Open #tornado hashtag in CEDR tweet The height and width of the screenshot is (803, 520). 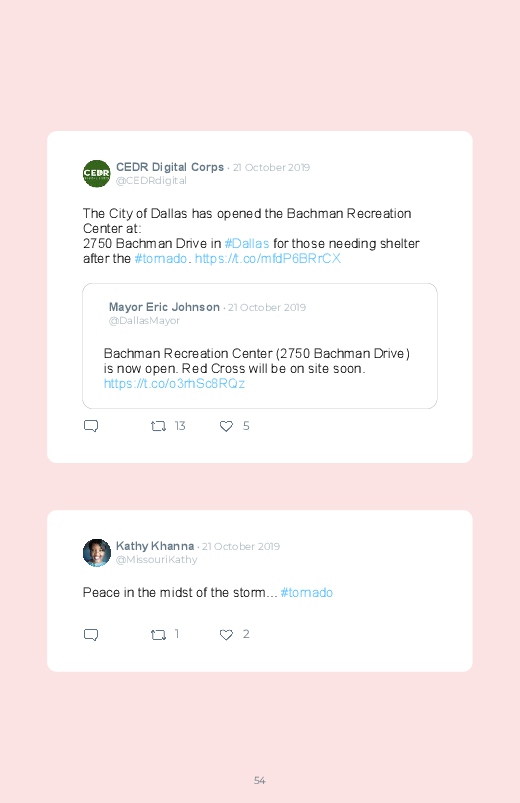pyautogui.click(x=160, y=258)
